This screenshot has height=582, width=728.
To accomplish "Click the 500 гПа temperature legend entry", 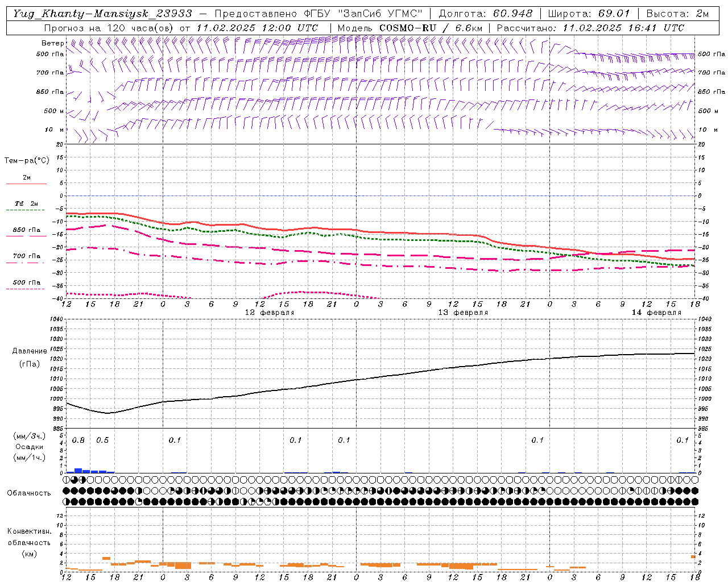I will (x=27, y=282).
